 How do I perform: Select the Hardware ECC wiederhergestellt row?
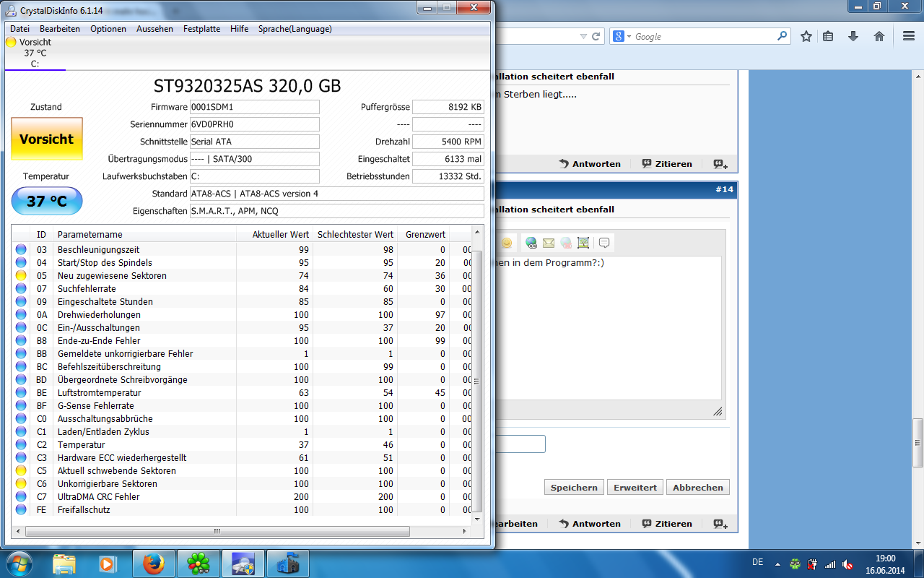(241, 458)
